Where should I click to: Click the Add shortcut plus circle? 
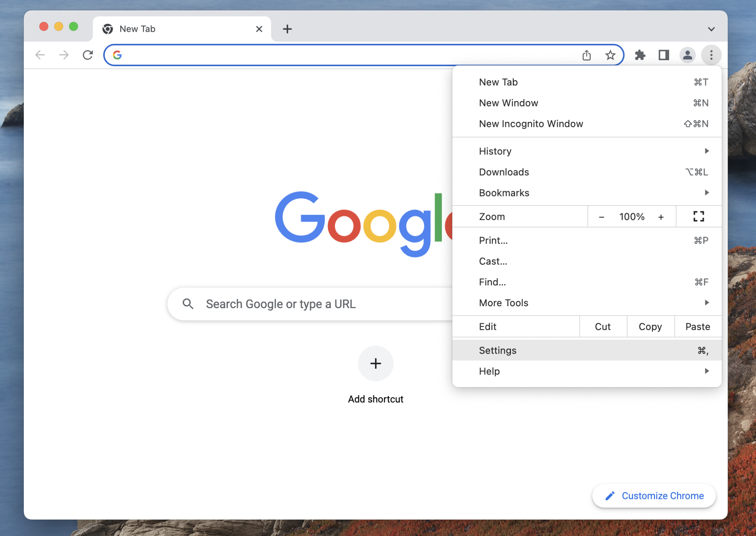click(x=376, y=363)
